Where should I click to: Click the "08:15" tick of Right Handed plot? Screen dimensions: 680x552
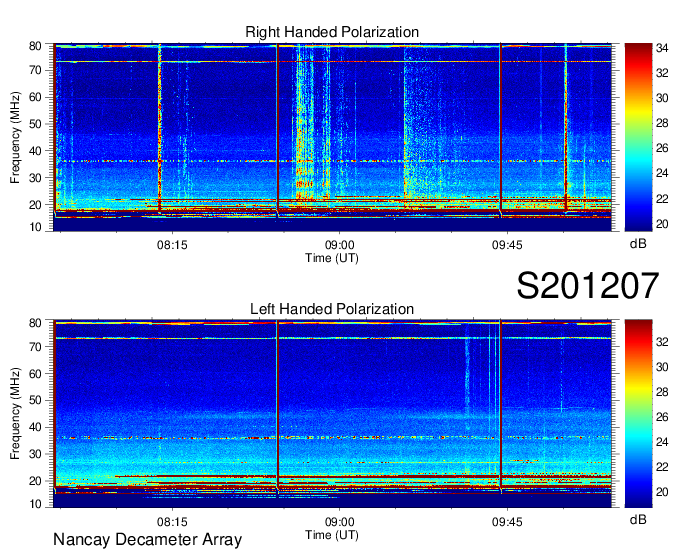click(x=172, y=245)
